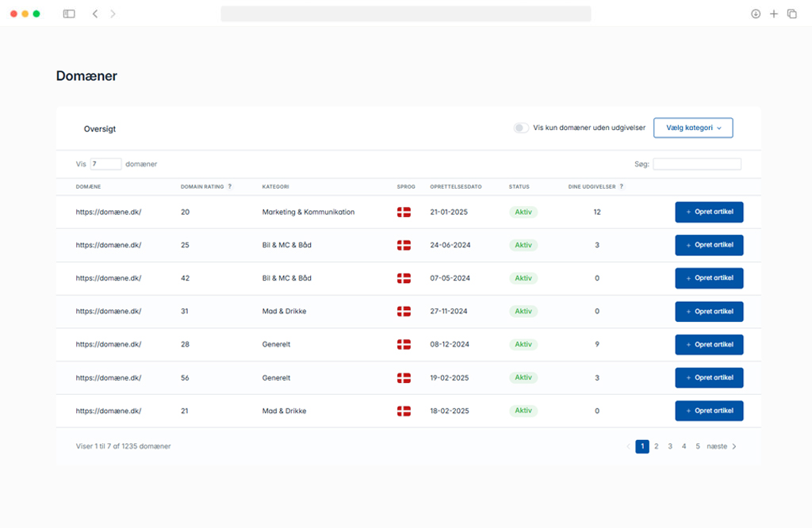Image resolution: width=812 pixels, height=528 pixels.
Task: Click the browser address bar
Action: point(405,13)
